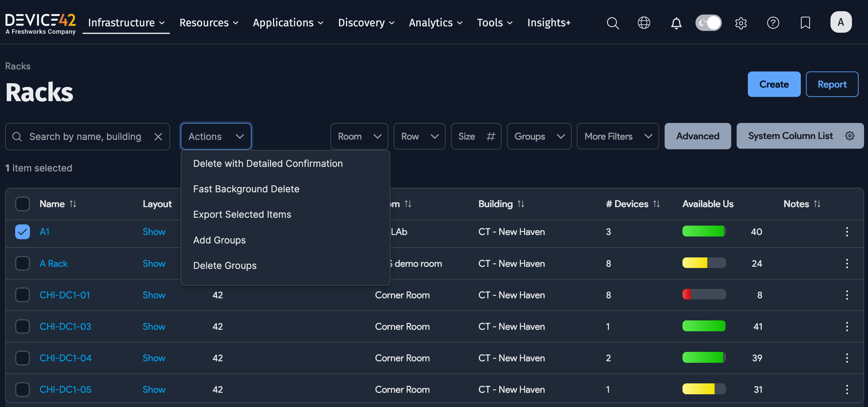Viewport: 868px width, 407px height.
Task: Toggle dark mode switch
Action: click(x=708, y=23)
